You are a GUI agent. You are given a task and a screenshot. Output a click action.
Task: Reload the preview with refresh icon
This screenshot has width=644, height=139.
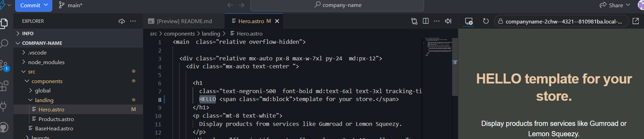pos(486,21)
